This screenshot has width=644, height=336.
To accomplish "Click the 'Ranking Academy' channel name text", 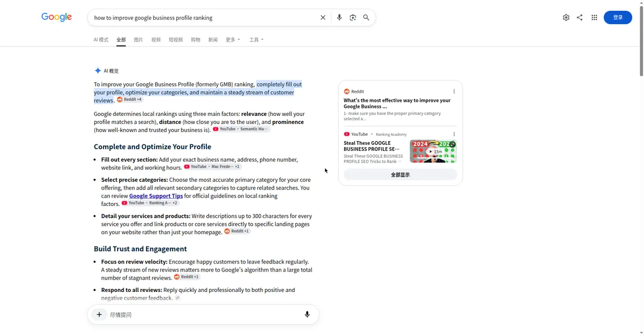I will (x=391, y=134).
